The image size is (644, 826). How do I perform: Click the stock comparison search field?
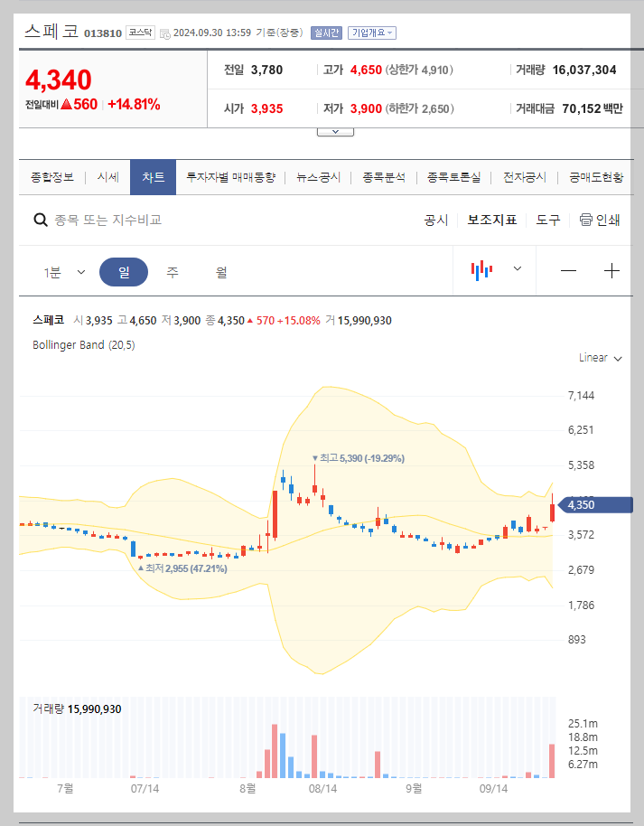point(135,220)
